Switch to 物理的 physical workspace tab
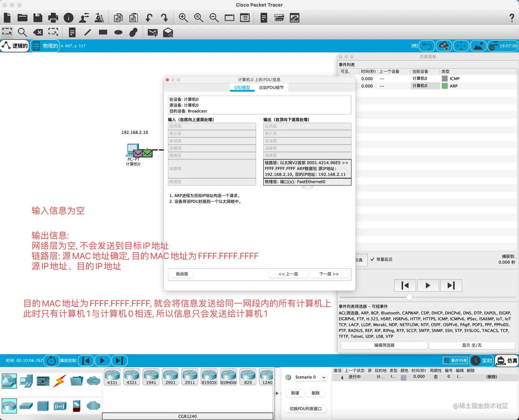 click(x=45, y=46)
